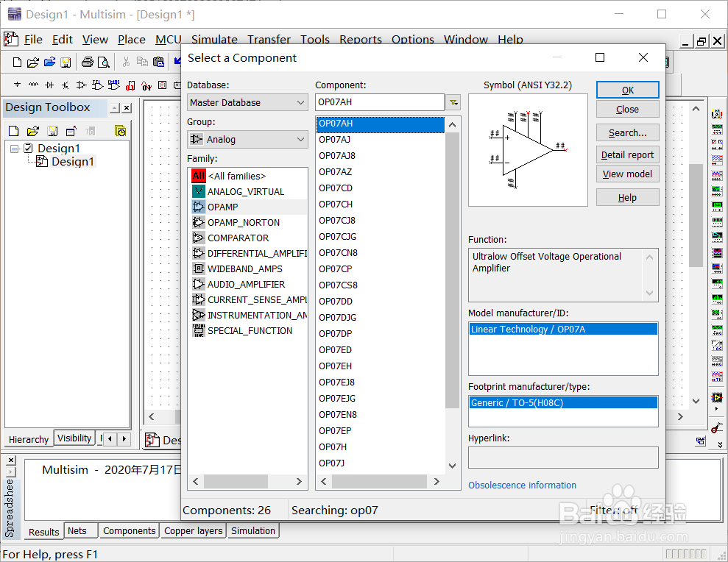Screen dimensions: 728x562
Task: Click the Close button in dialog
Action: point(627,110)
